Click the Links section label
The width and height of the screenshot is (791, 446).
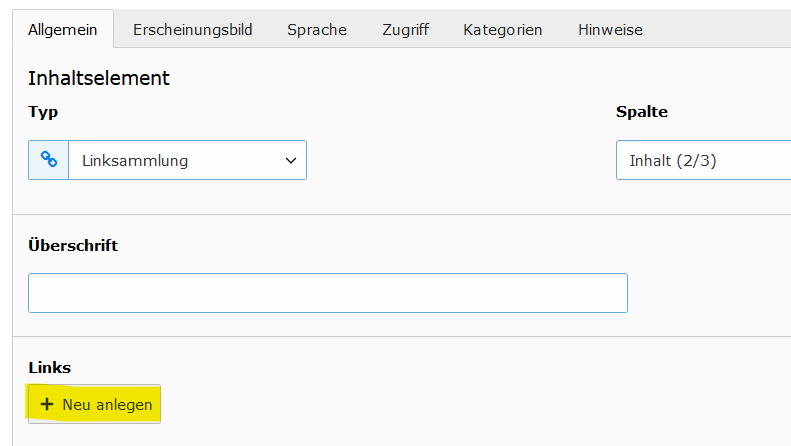coord(49,367)
